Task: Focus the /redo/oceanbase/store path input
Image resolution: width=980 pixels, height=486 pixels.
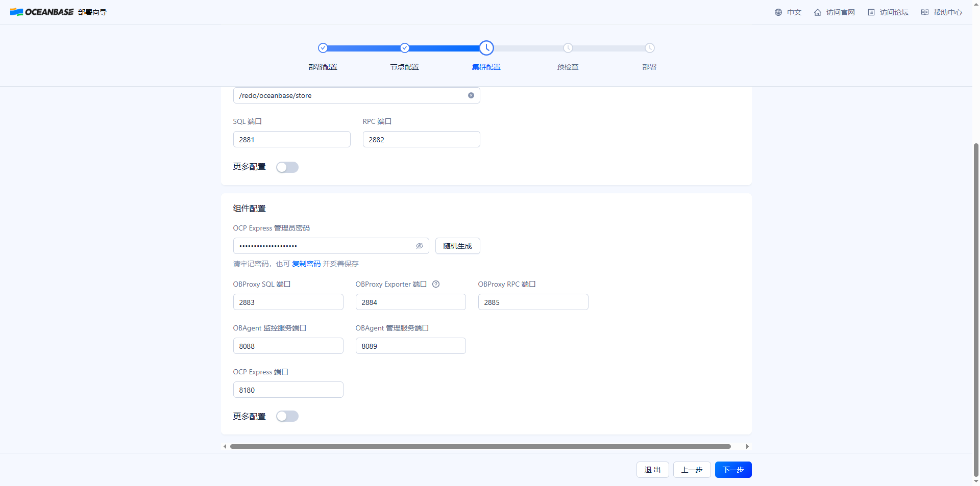Action: point(357,95)
